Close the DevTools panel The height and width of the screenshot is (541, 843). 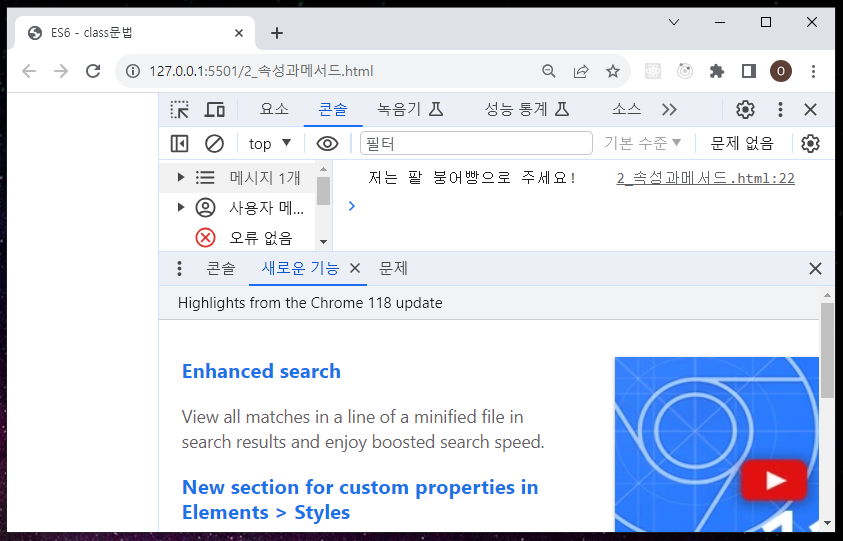(810, 110)
